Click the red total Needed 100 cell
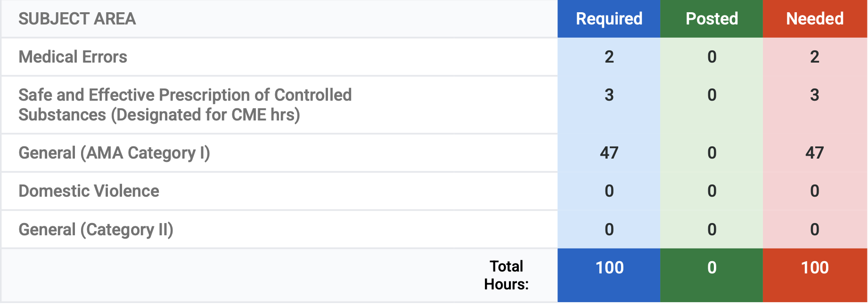This screenshot has width=868, height=304. [x=815, y=268]
